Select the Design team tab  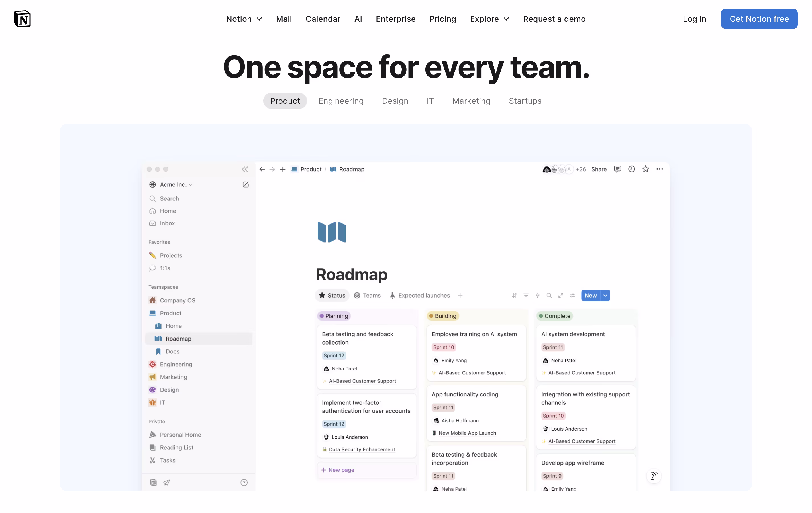click(395, 101)
